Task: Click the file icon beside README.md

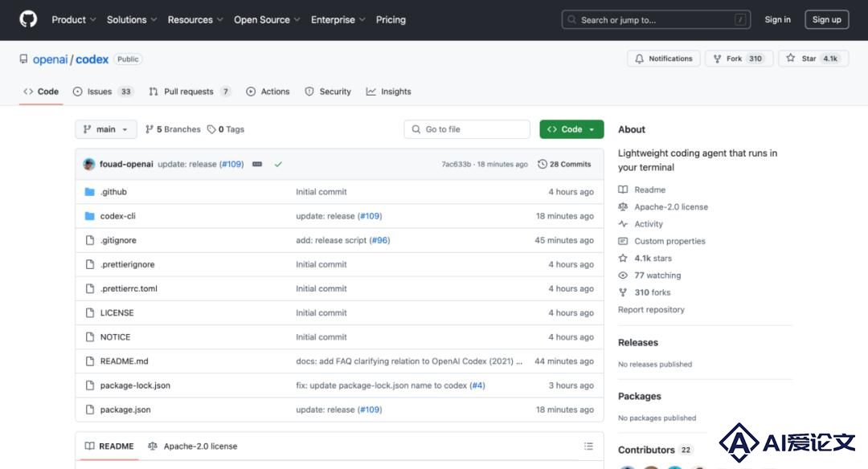Action: coord(90,361)
